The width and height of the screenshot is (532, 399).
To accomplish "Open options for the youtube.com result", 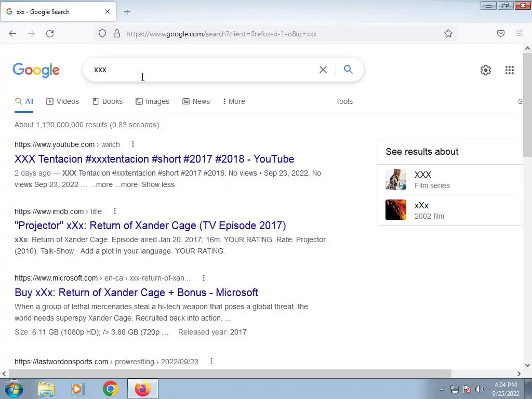I will [x=133, y=144].
